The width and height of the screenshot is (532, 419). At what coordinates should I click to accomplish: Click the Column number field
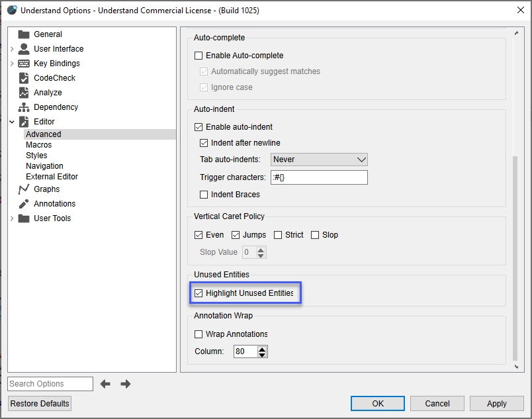[245, 351]
